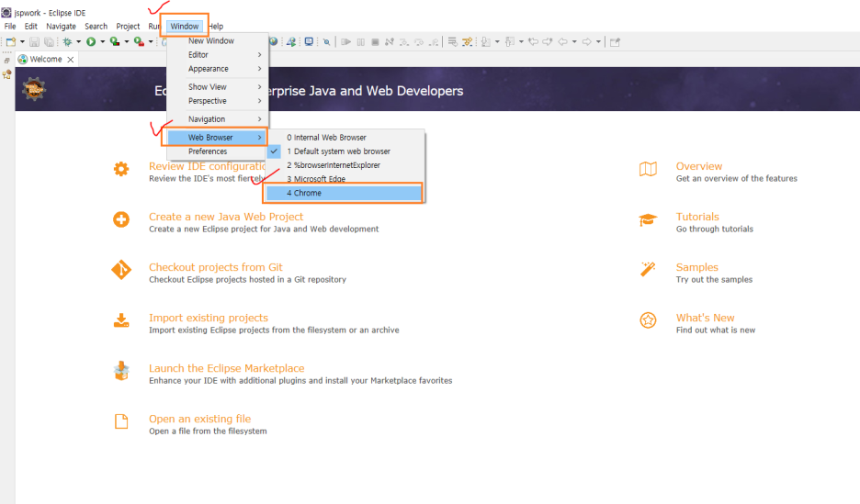860x504 pixels.
Task: Click the Back navigation arrow icon
Action: 562,41
